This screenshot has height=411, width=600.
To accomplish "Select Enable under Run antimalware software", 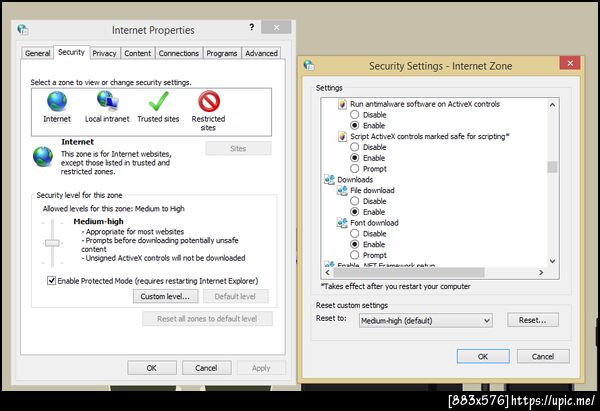I will [x=355, y=125].
